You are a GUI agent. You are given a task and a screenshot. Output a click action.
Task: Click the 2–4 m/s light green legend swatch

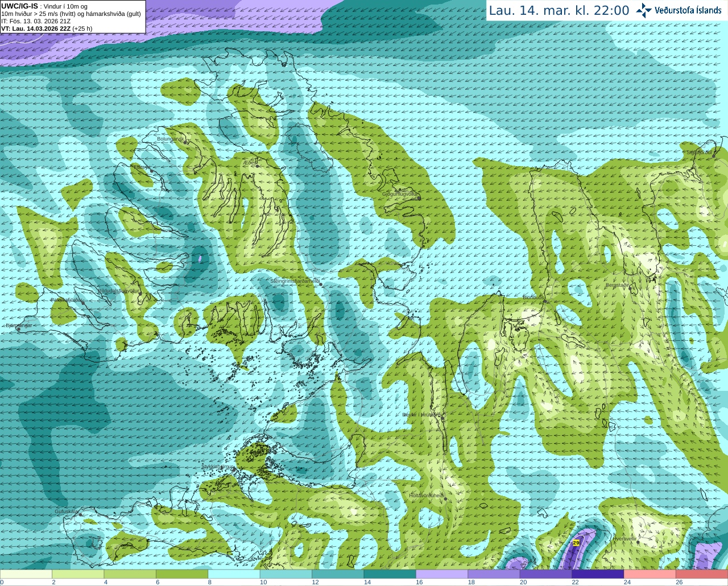pyautogui.click(x=78, y=574)
